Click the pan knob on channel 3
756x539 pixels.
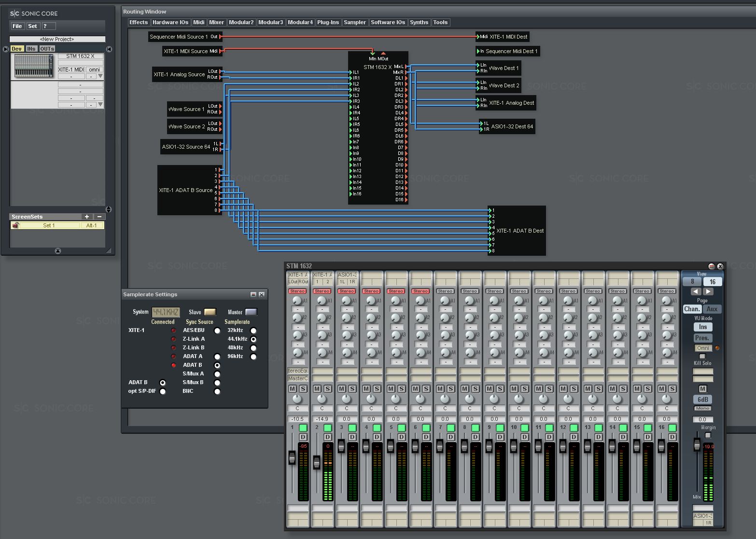[347, 399]
